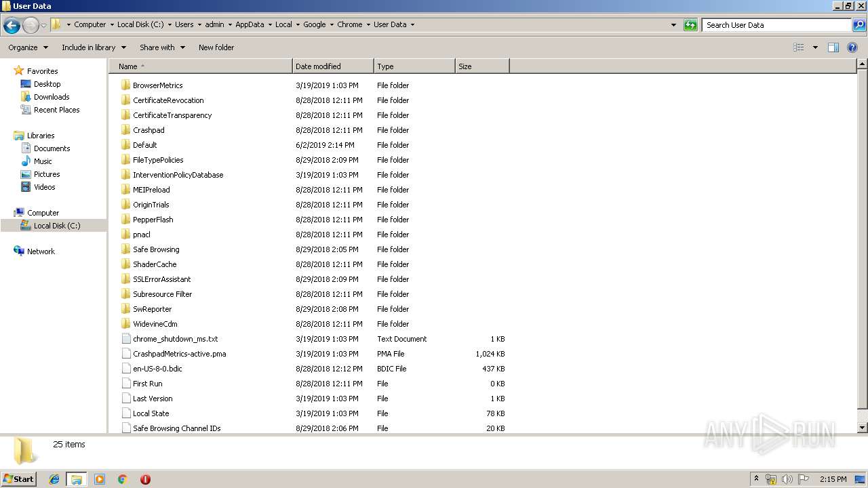This screenshot has width=868, height=488.
Task: Expand dropdown after User Data breadcrumb
Action: coord(412,25)
